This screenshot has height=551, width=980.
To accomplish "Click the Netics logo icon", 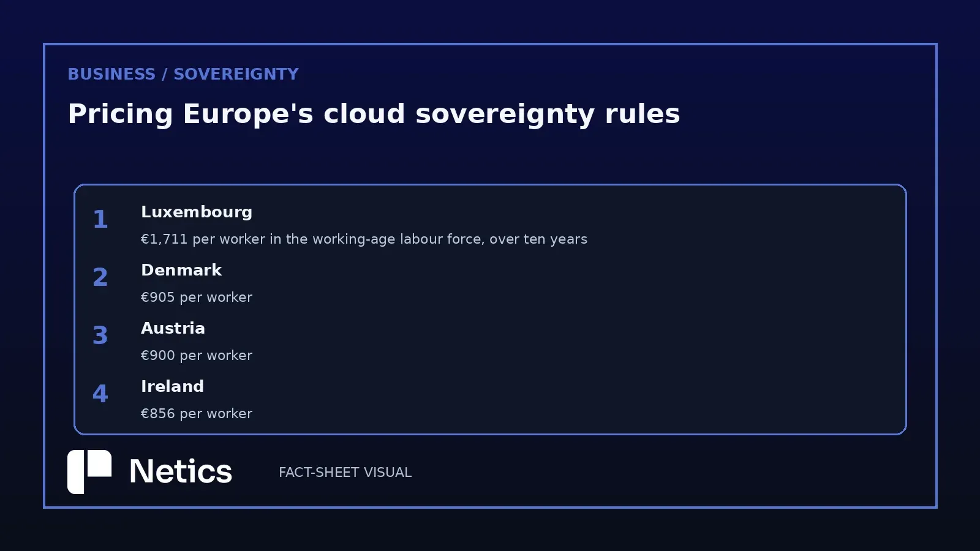I will [89, 472].
